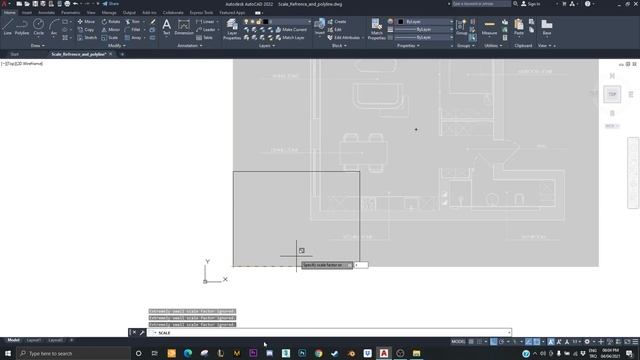Switch to the Annotate ribbon tab

pos(46,13)
